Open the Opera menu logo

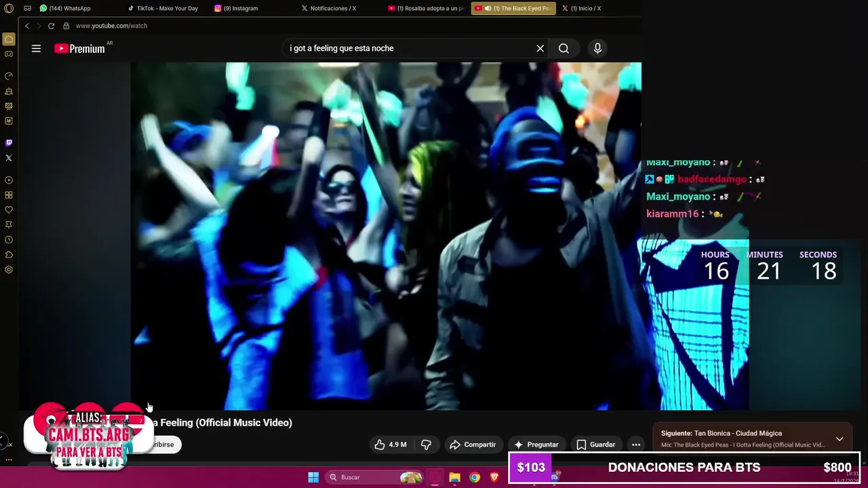[9, 9]
